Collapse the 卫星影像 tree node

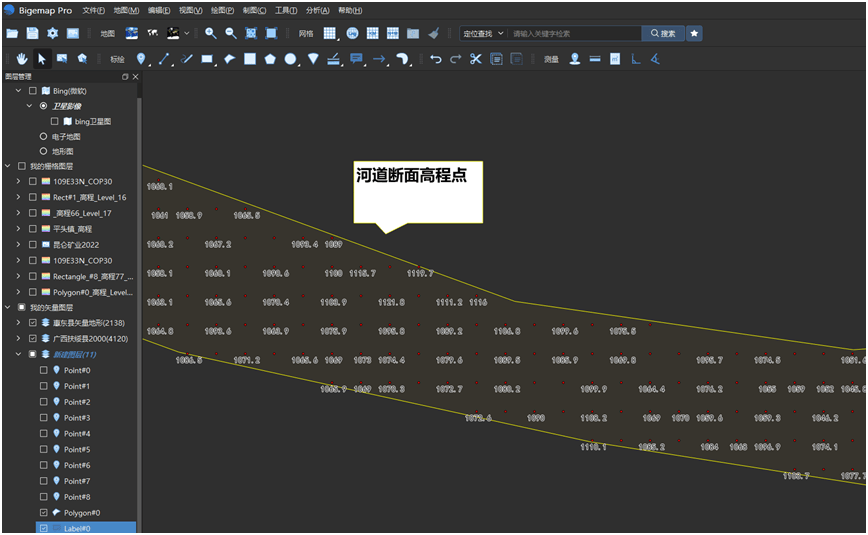(x=30, y=106)
